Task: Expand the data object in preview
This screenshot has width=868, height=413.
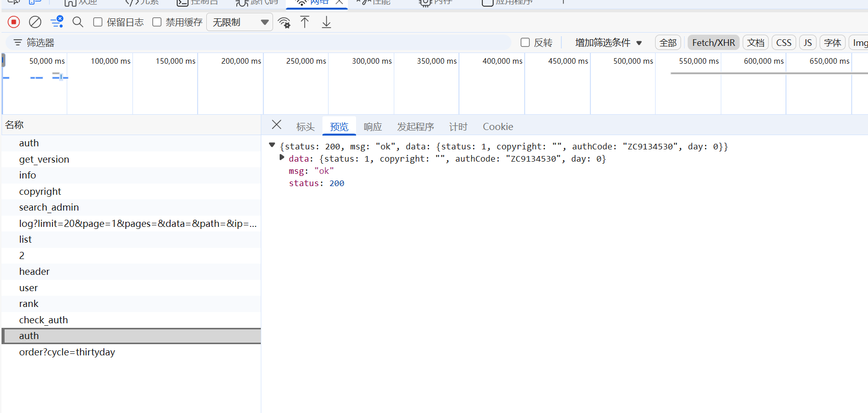Action: click(x=282, y=158)
